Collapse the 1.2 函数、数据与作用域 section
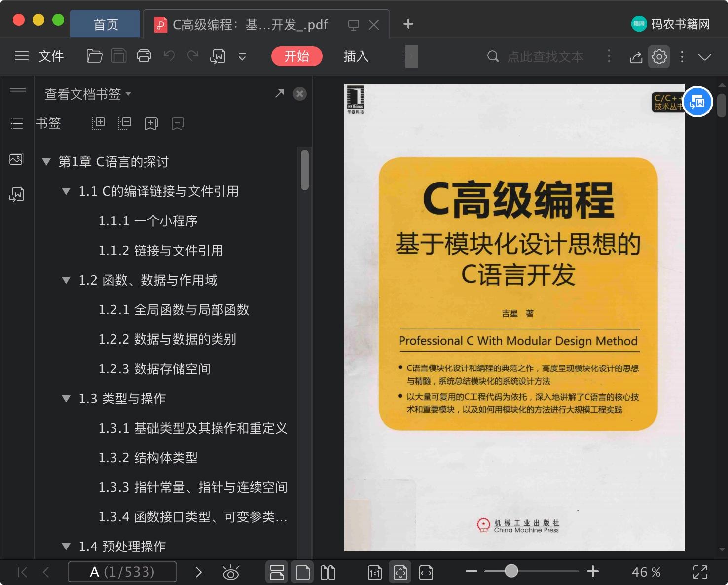This screenshot has width=728, height=585. tap(66, 280)
